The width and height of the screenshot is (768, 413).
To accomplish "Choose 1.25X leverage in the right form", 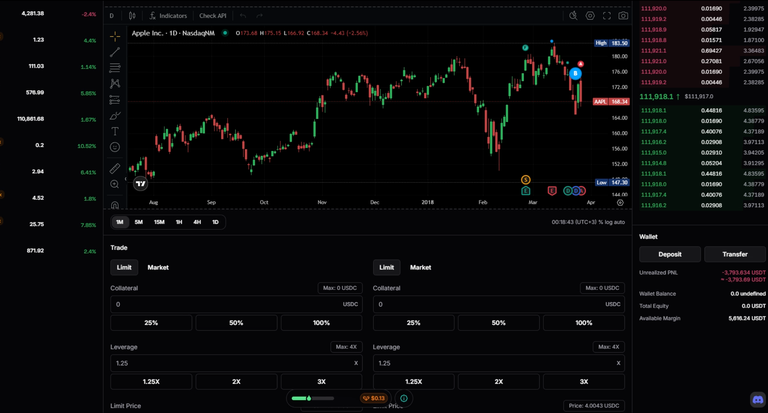I will pos(413,382).
